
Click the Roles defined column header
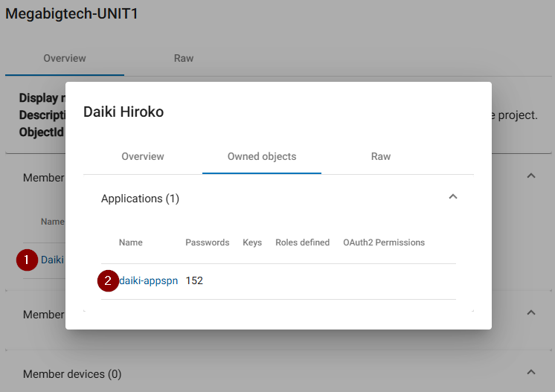coord(302,242)
